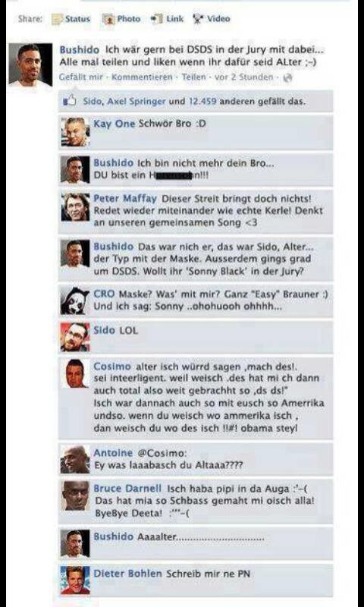Click the 'Gefällt mir' link
The width and height of the screenshot is (364, 607).
(81, 77)
